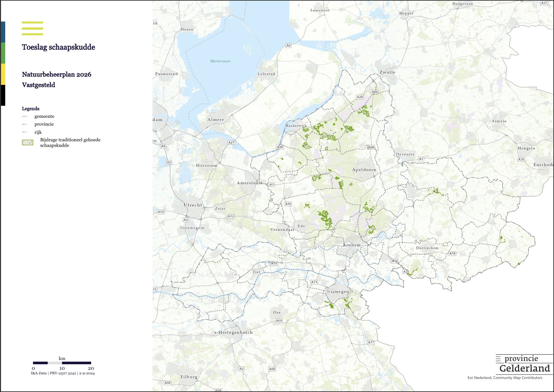This screenshot has height=392, width=554.
Task: Click the A35 road shield near Hengelo
Action: coord(521,159)
